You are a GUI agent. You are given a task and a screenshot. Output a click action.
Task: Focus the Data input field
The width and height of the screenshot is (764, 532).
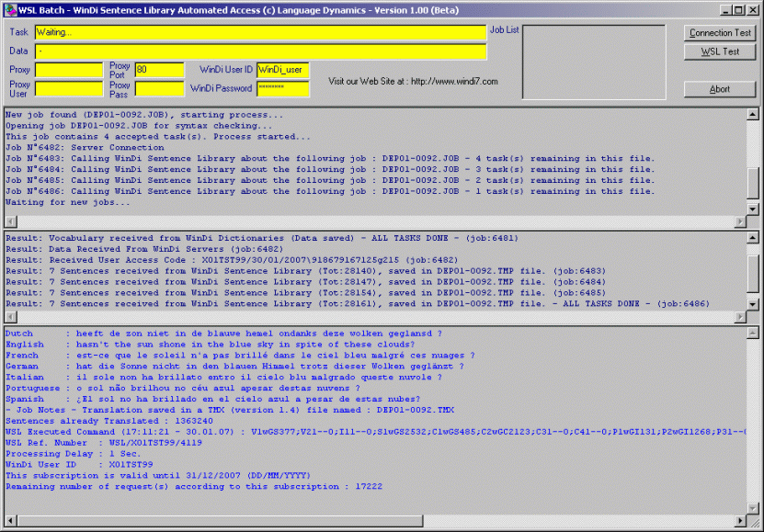pos(260,51)
